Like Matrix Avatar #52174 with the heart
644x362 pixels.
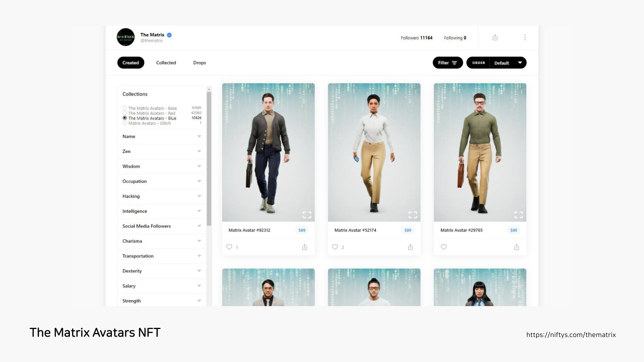tap(335, 247)
